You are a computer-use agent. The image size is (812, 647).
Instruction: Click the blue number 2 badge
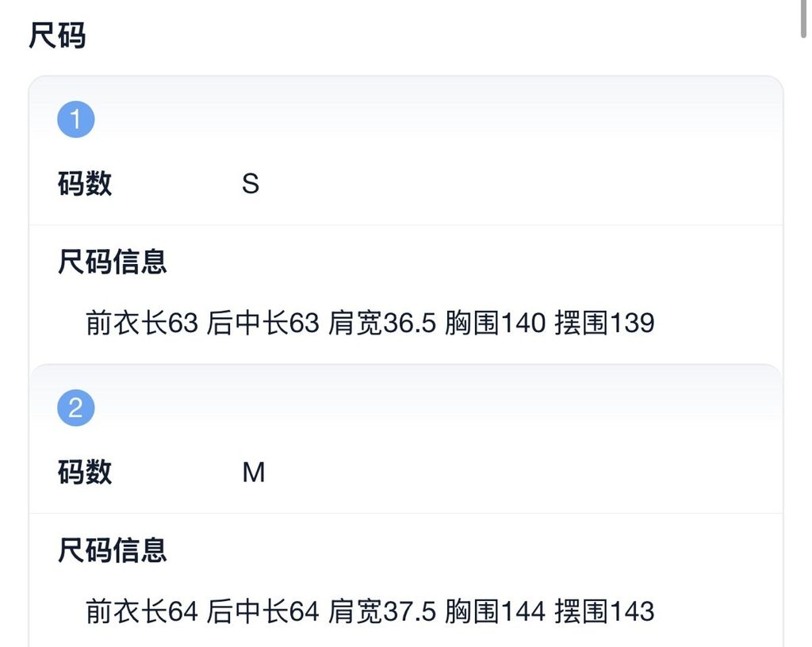tap(76, 408)
